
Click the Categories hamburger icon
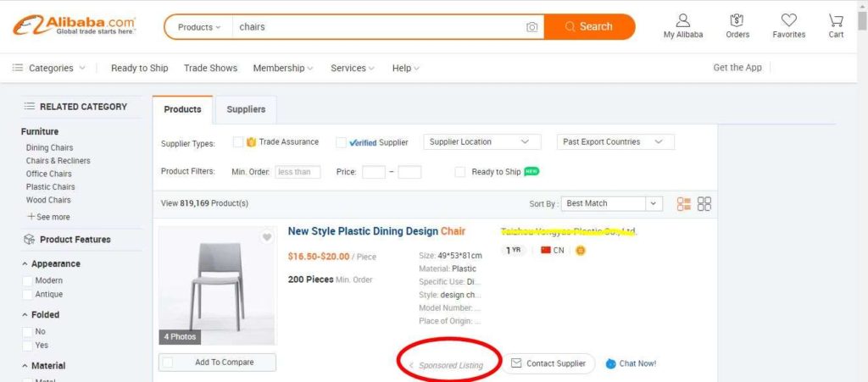click(18, 68)
